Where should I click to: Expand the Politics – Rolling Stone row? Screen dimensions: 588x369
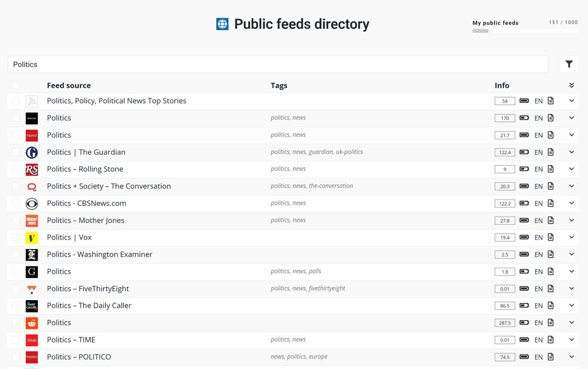click(572, 169)
